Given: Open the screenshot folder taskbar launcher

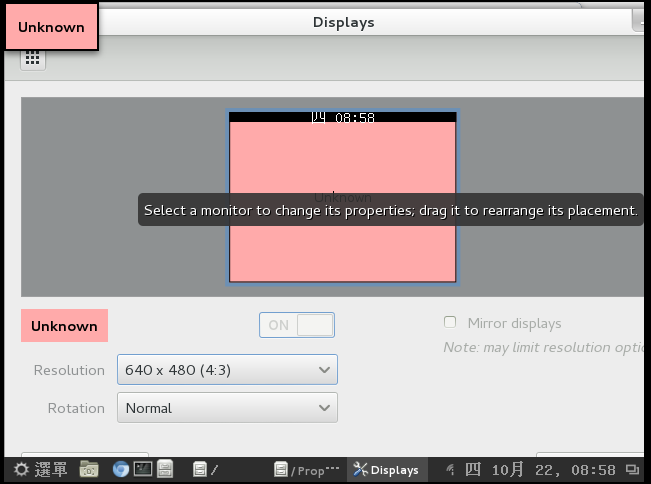Looking at the screenshot, I should coord(89,470).
